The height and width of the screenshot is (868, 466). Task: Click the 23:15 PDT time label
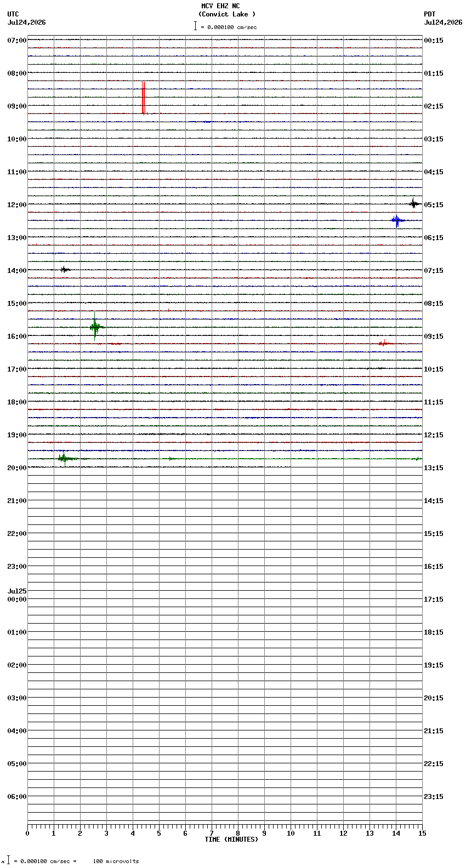pyautogui.click(x=434, y=797)
